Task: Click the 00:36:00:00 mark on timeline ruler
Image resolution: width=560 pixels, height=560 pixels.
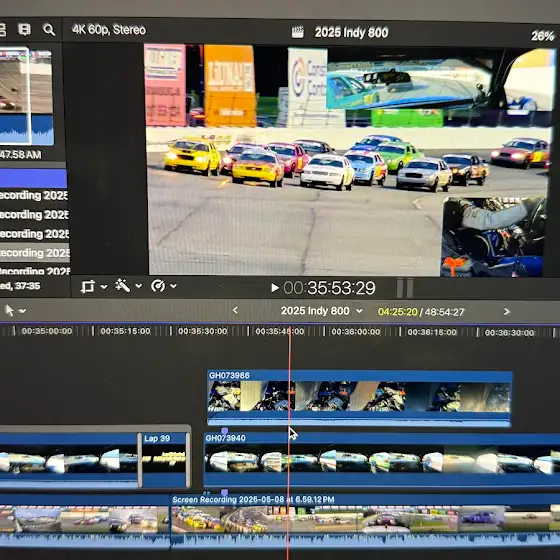Action: pos(355,332)
